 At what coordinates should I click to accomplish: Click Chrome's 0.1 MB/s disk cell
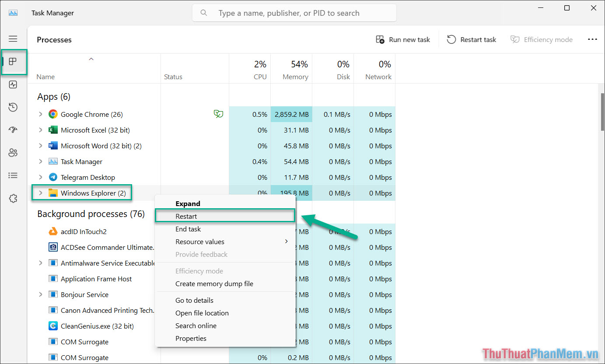pyautogui.click(x=333, y=114)
